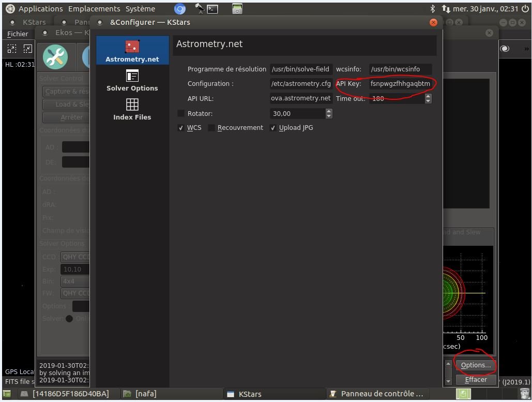Toggle the Rotator checkbox

[x=181, y=113]
